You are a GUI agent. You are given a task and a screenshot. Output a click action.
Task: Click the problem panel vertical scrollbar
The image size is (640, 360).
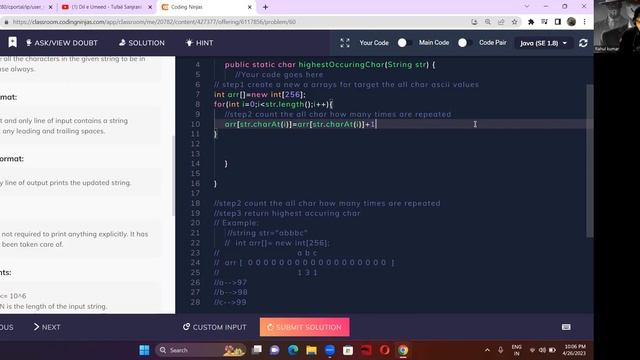point(173,176)
